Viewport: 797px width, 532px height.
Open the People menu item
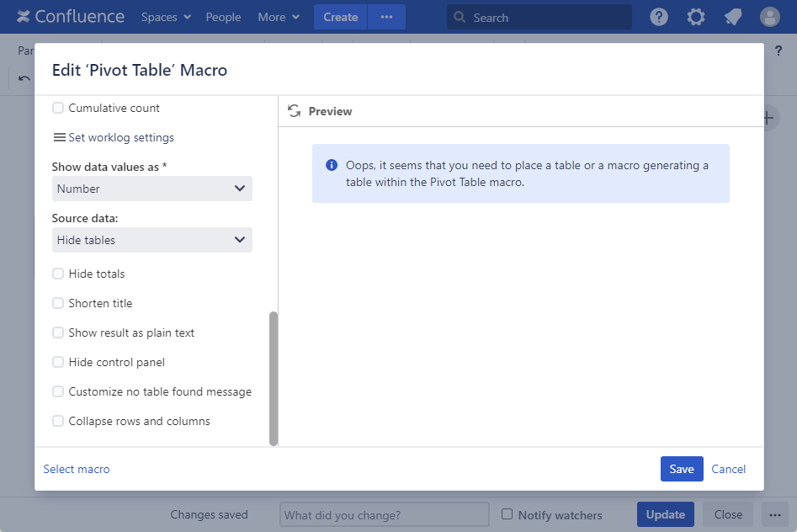click(223, 17)
